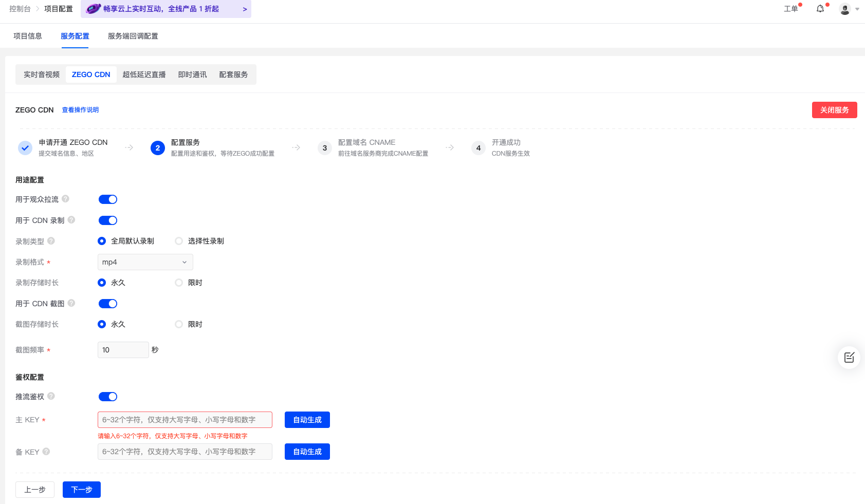The width and height of the screenshot is (865, 504).
Task: Click the promo banner planet icon
Action: point(93,9)
